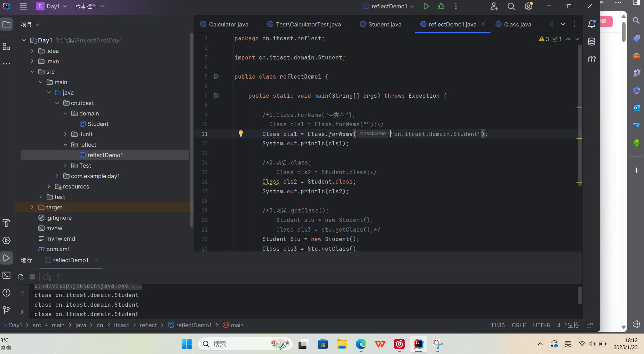Open the 项目 view dropdown

(30, 24)
